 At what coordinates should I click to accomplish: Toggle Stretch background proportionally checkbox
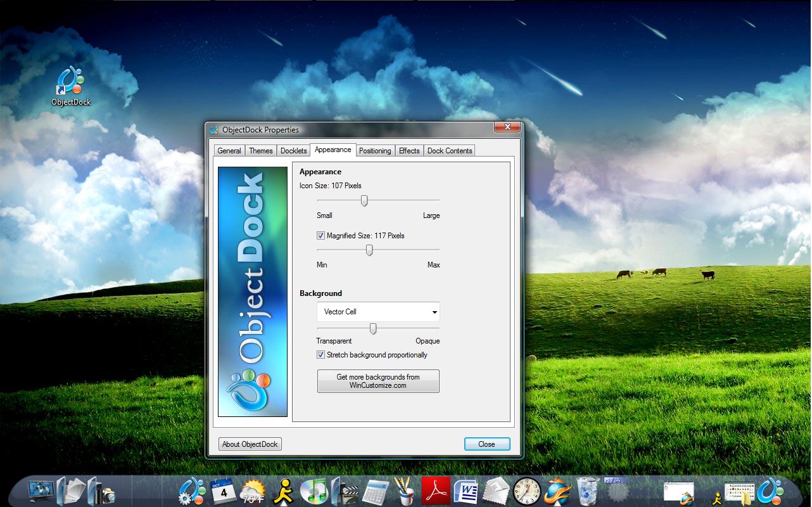(320, 355)
